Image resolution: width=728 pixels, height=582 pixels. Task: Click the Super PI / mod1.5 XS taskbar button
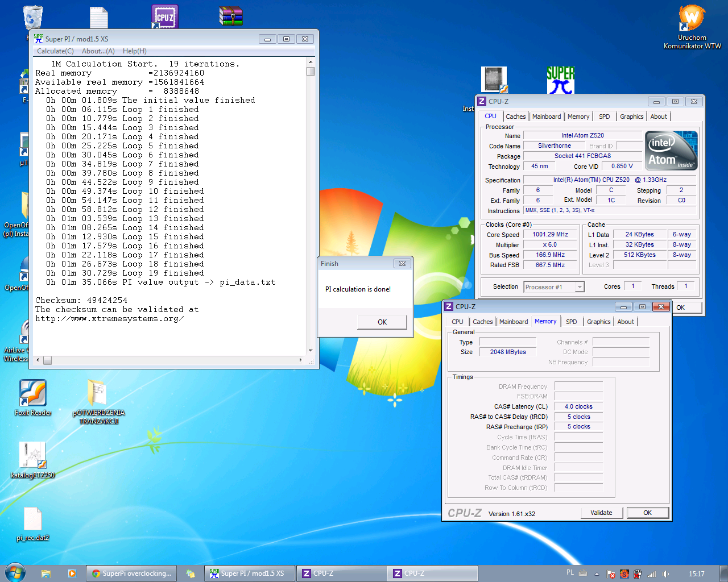250,573
